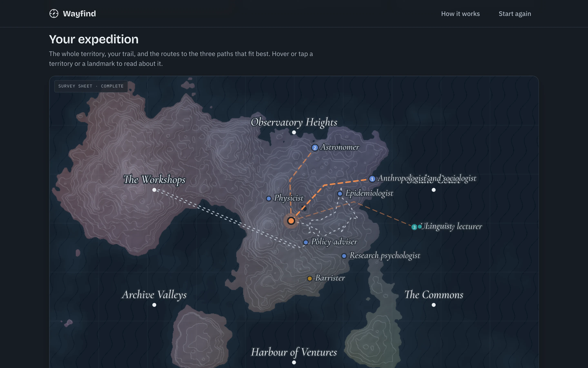Click the Physicist landmark dot
Image resolution: width=588 pixels, height=368 pixels.
pyautogui.click(x=268, y=199)
